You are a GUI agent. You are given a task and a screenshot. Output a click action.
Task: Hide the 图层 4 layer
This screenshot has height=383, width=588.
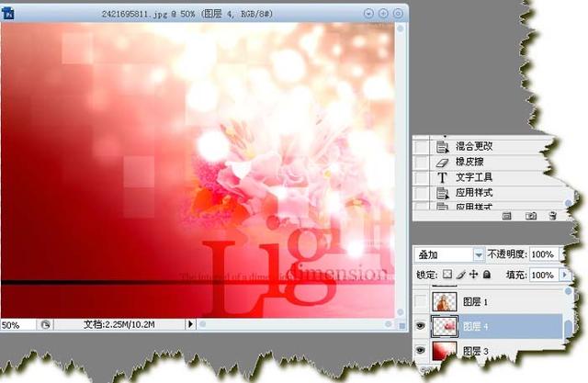click(x=421, y=326)
